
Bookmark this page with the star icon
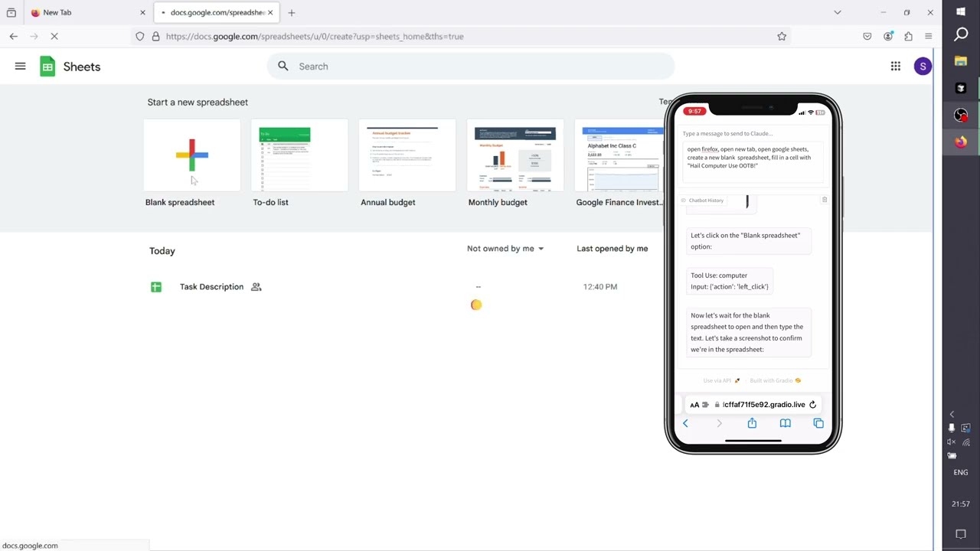click(782, 36)
